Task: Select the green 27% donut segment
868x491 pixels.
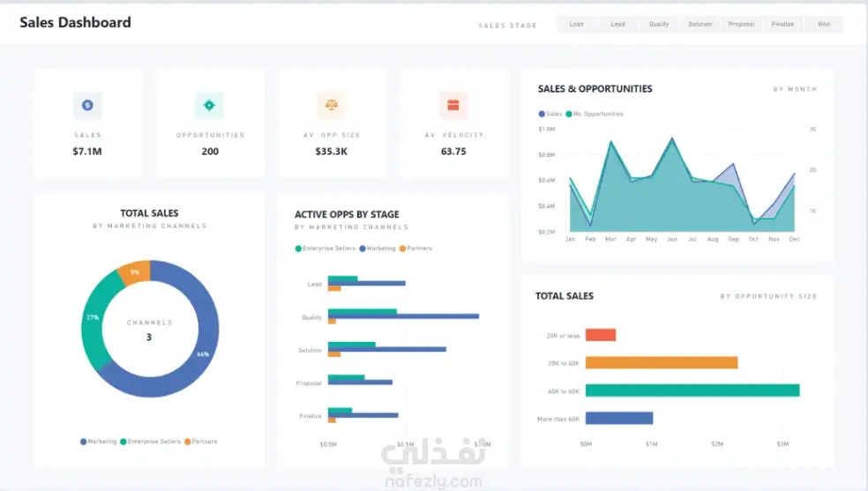Action: click(93, 318)
